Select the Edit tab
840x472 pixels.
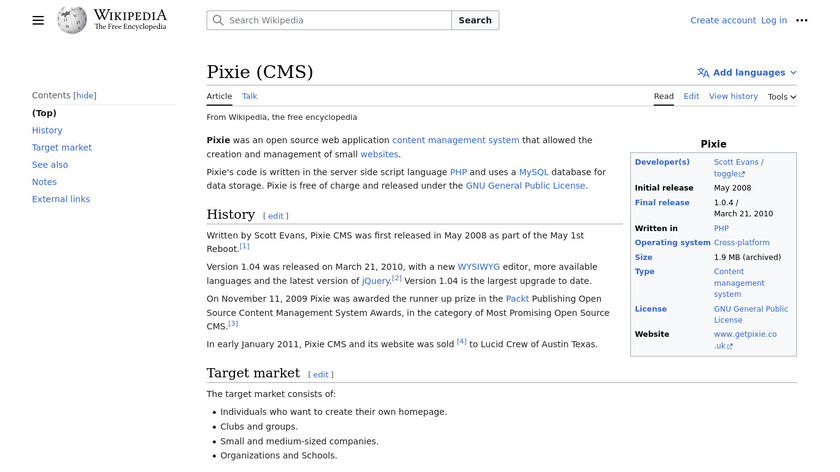691,96
